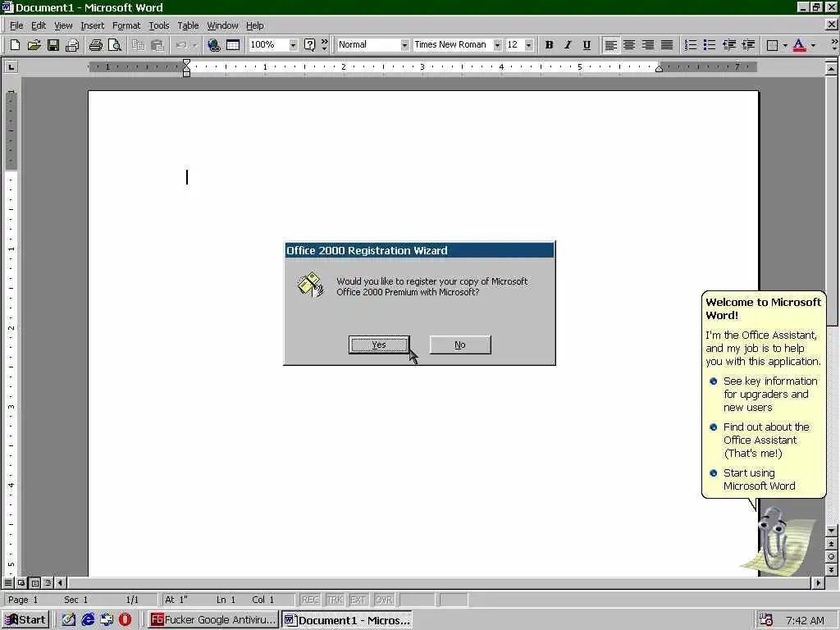Open the Undo history dropdown arrow
The height and width of the screenshot is (630, 840).
194,45
